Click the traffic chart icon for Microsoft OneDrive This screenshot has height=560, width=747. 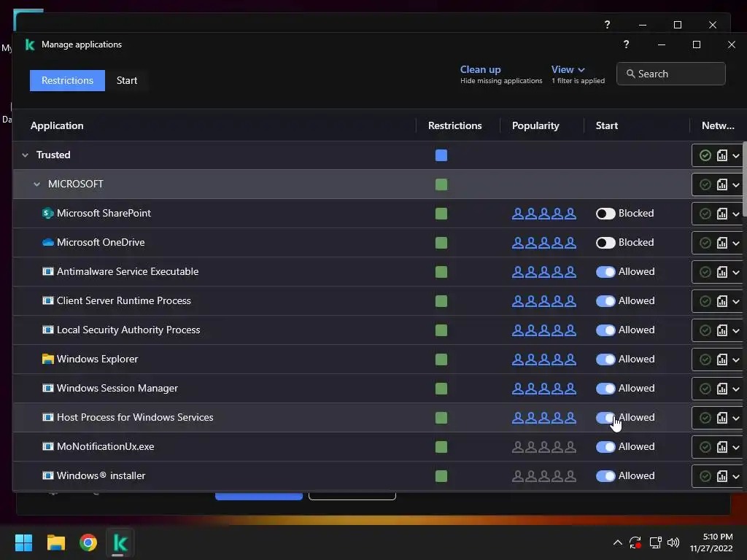[722, 243]
